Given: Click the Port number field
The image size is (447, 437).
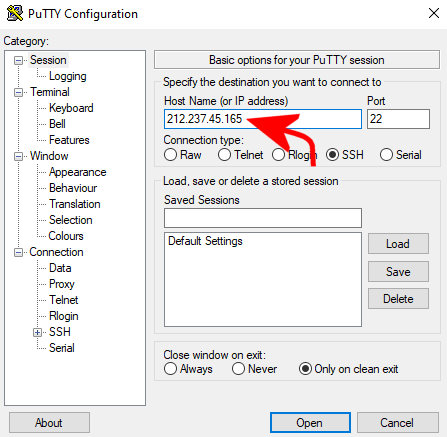Looking at the screenshot, I should coord(398,119).
